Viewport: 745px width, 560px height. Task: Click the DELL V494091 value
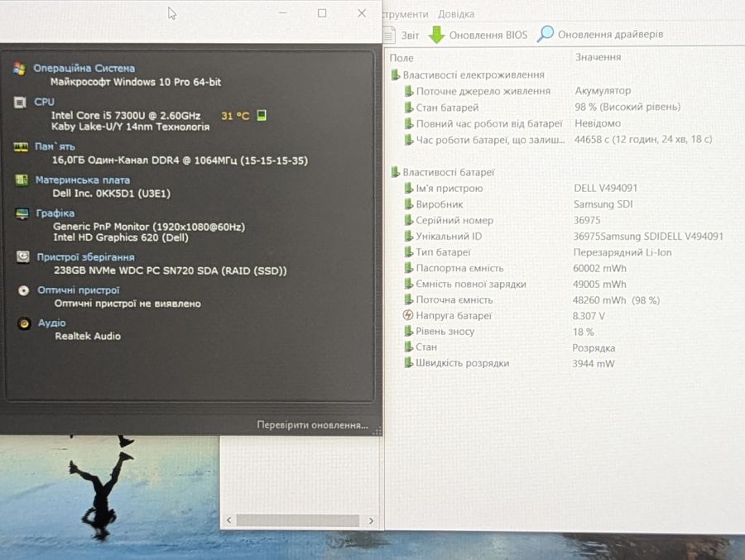pos(605,188)
